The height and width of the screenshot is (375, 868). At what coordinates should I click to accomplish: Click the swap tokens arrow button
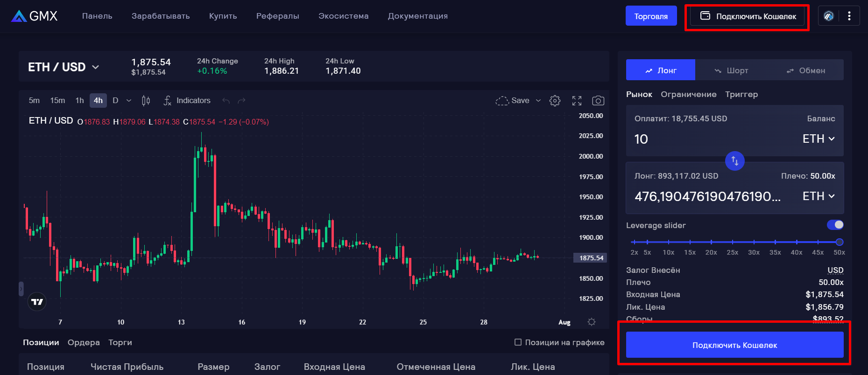pos(734,161)
